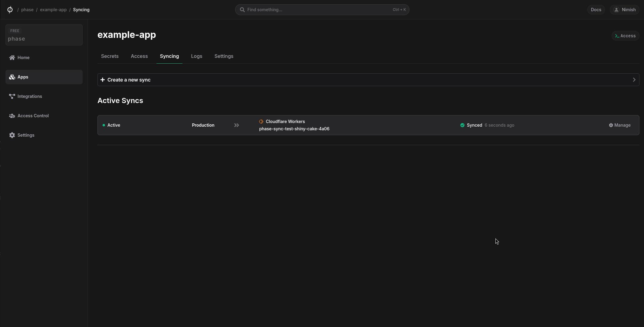Click the double-arrow sync direction icon
The image size is (644, 327).
point(236,125)
